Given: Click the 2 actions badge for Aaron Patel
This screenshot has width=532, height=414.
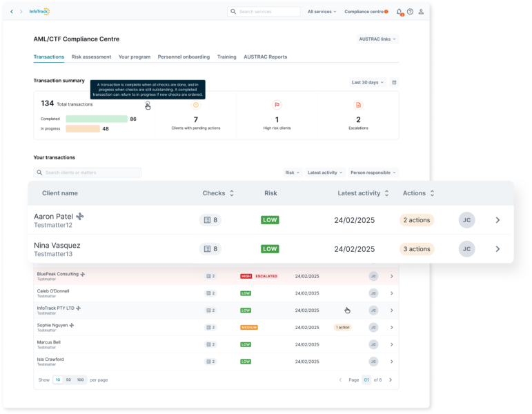Looking at the screenshot, I should (x=417, y=220).
